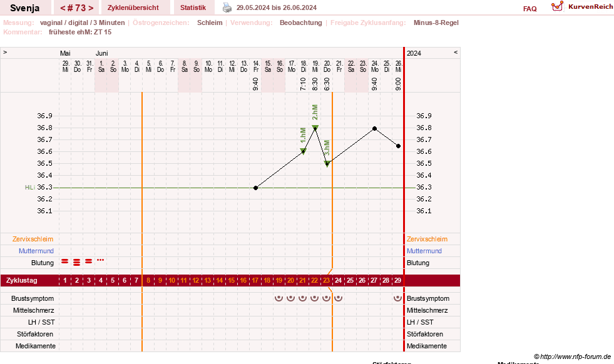
Task: Select the temperature point on June 14
Action: [256, 188]
